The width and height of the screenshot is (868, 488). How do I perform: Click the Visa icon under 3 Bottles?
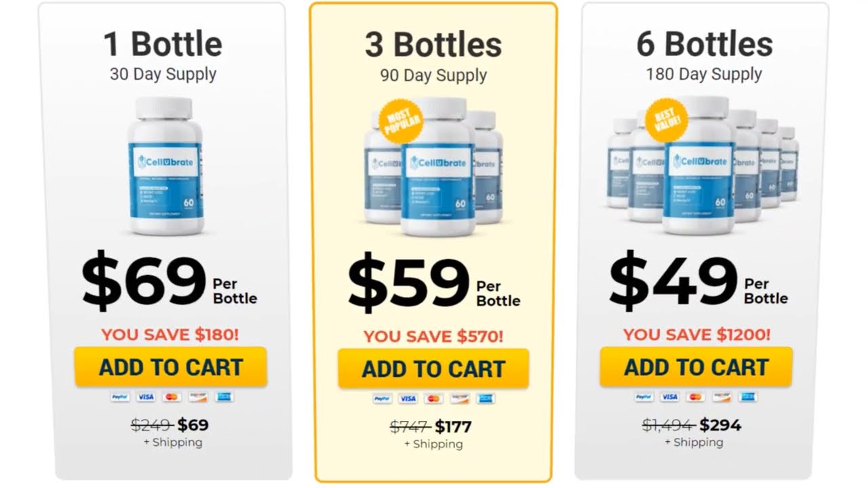coord(408,399)
